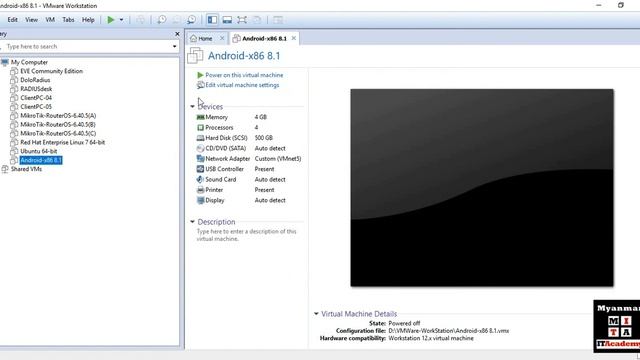The image size is (640, 360).
Task: Click the library search field
Action: point(86,46)
